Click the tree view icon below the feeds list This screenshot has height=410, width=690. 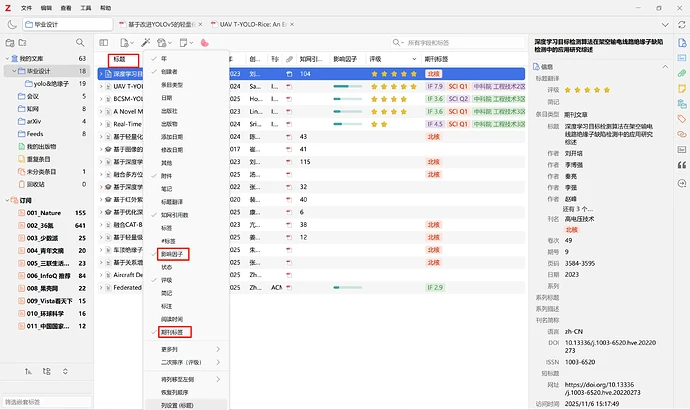click(x=47, y=372)
